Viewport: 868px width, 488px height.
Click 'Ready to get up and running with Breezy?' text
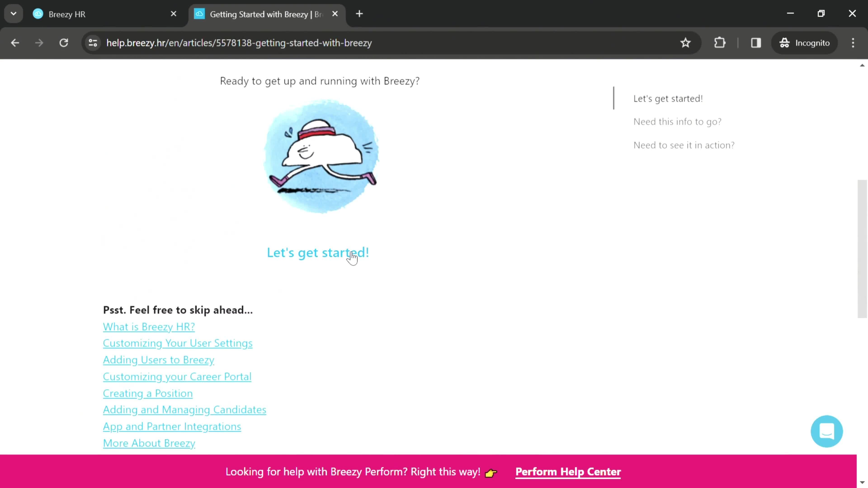pyautogui.click(x=320, y=81)
